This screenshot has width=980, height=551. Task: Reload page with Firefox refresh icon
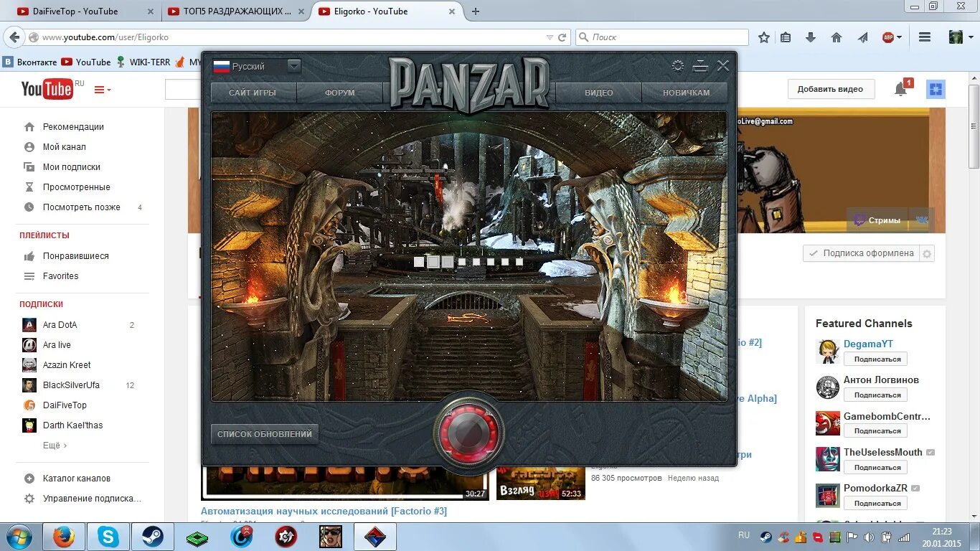click(562, 37)
